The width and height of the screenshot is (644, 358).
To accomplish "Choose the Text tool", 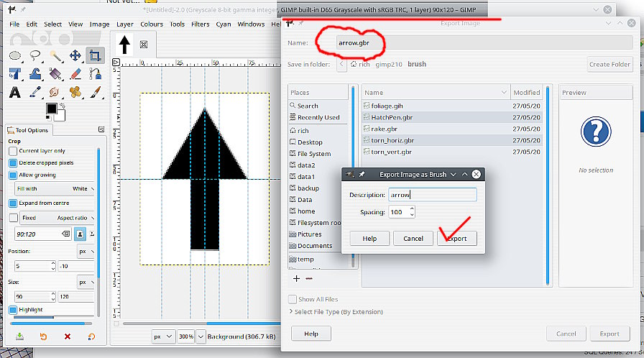I will coord(15,93).
